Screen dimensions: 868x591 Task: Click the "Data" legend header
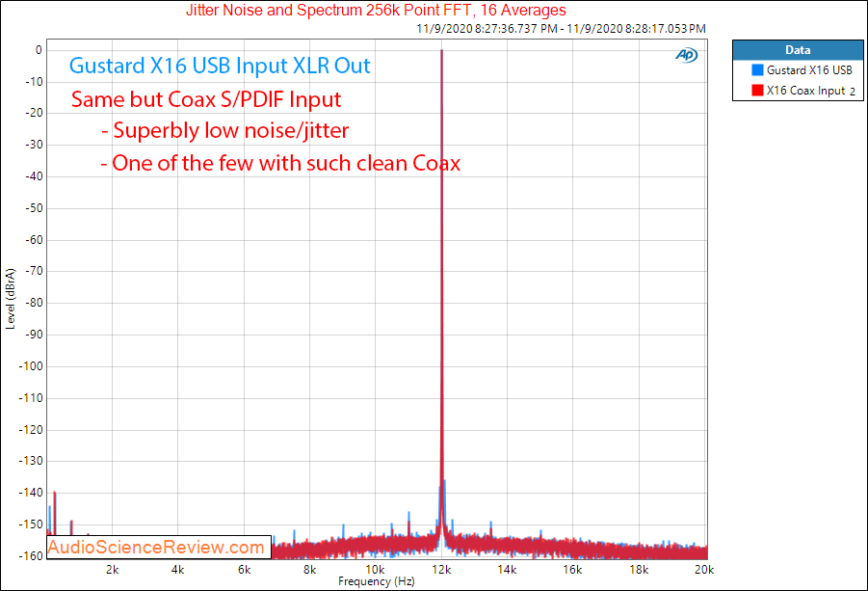798,50
